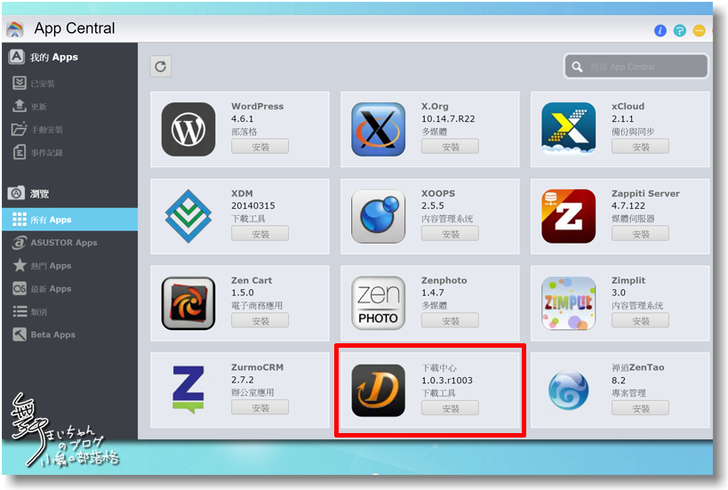Select 最新 Apps in sidebar
Image resolution: width=728 pixels, height=490 pixels.
click(70, 288)
